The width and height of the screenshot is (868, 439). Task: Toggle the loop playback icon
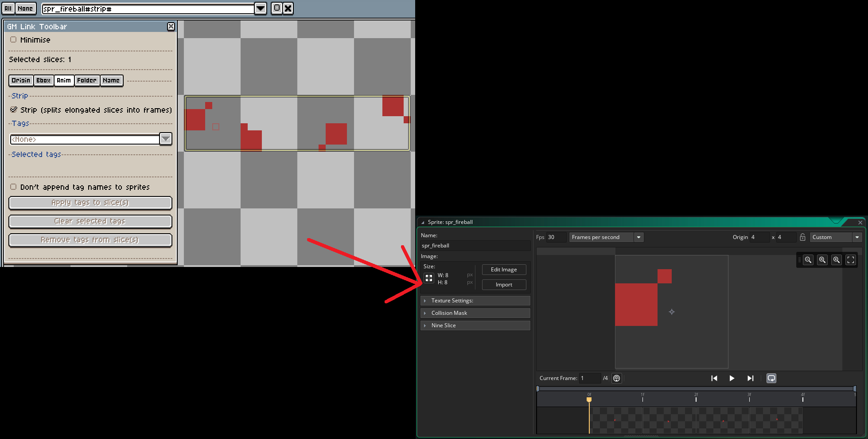pos(771,378)
